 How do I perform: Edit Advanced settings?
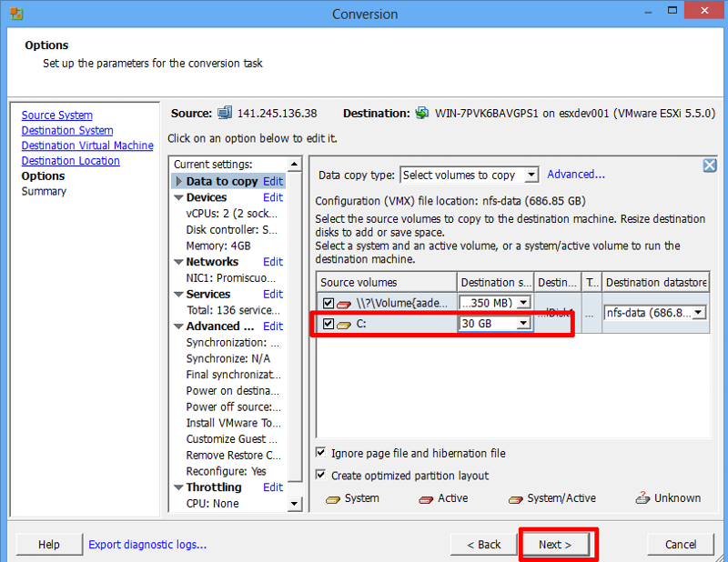point(273,326)
